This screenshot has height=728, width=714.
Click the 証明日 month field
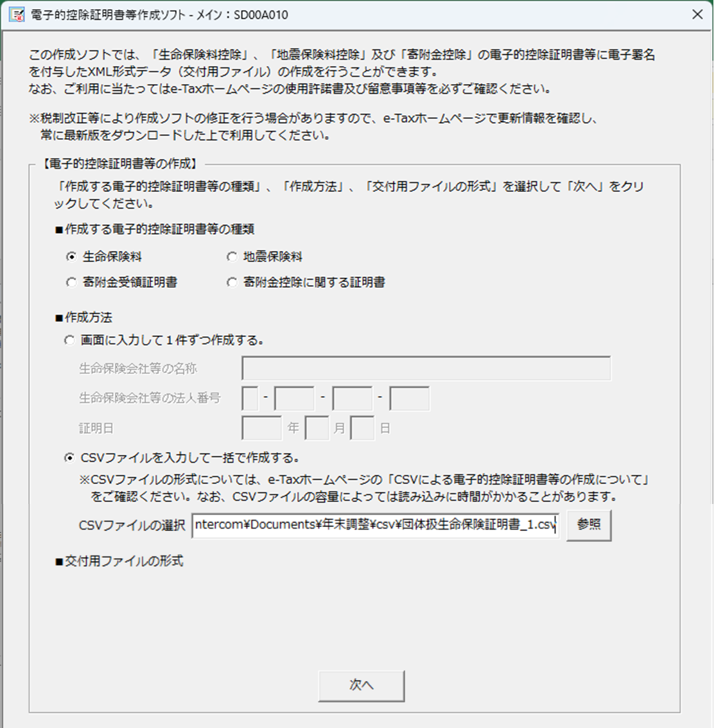point(317,428)
